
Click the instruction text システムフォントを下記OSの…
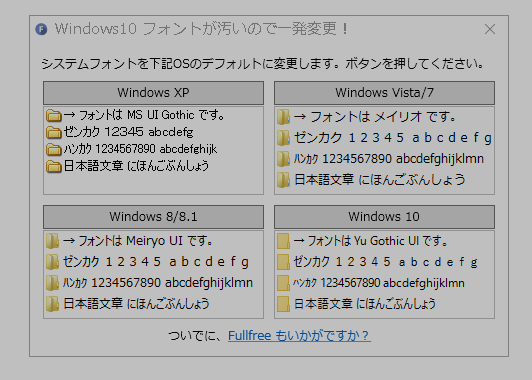[263, 64]
